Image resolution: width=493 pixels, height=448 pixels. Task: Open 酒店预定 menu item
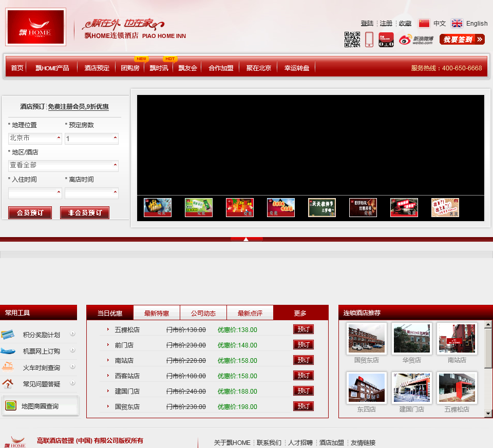[97, 68]
